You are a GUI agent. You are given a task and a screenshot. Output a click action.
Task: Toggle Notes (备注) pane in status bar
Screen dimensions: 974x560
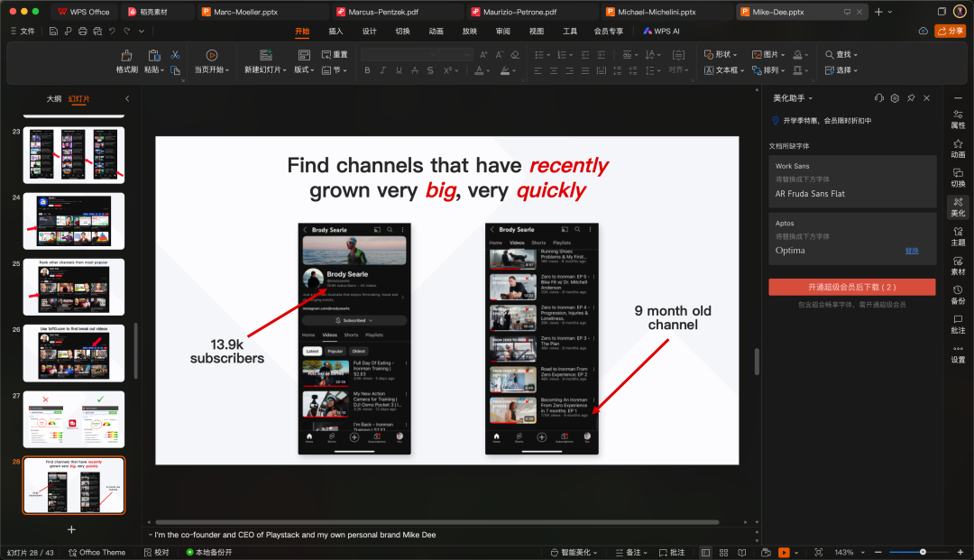click(x=631, y=553)
